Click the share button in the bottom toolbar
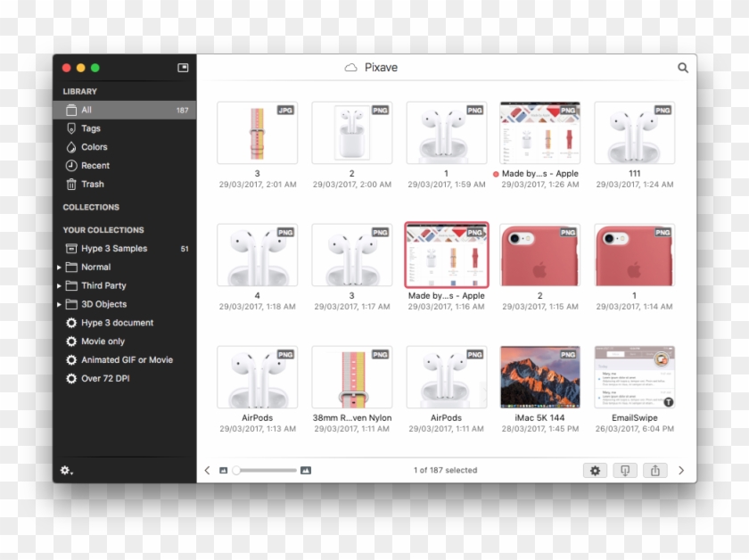Screen dimensions: 749x560 655,471
